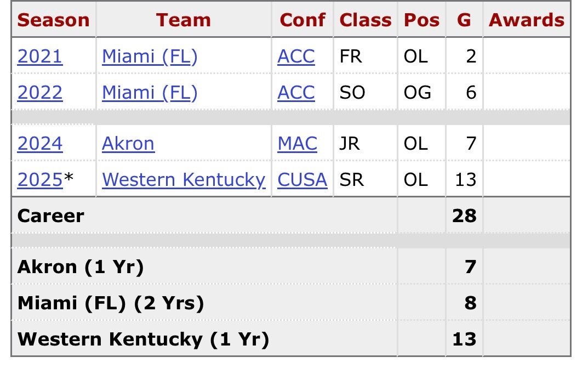Sort by the G column header
This screenshot has height=368, width=588.
point(464,20)
